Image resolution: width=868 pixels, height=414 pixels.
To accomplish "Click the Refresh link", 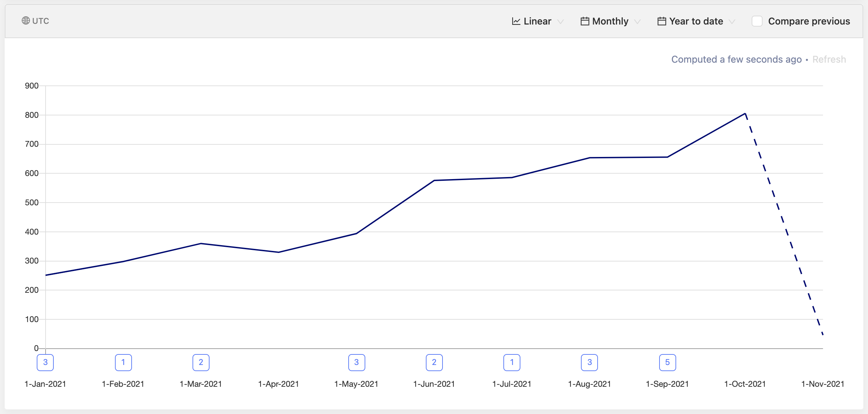I will 829,60.
